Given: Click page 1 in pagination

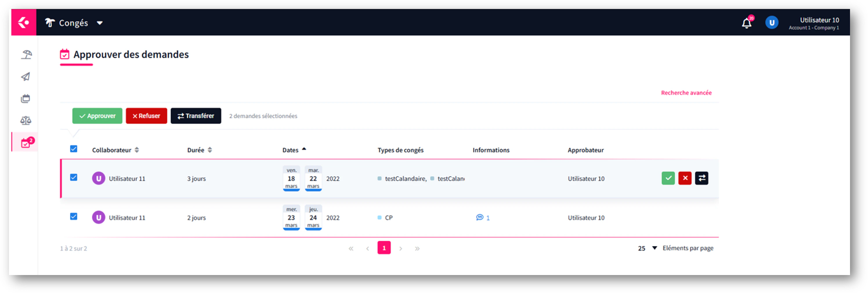Looking at the screenshot, I should pos(384,248).
